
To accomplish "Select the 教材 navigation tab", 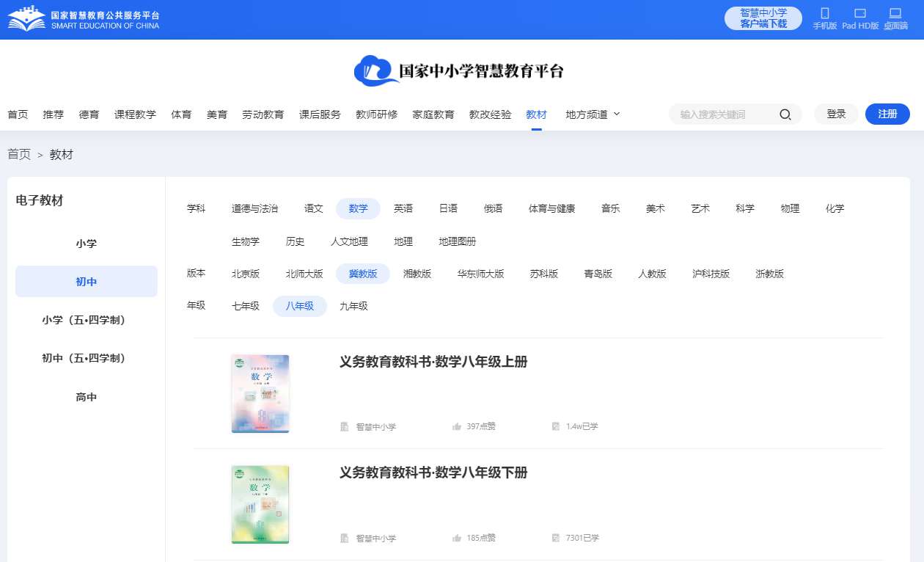I will 536,114.
